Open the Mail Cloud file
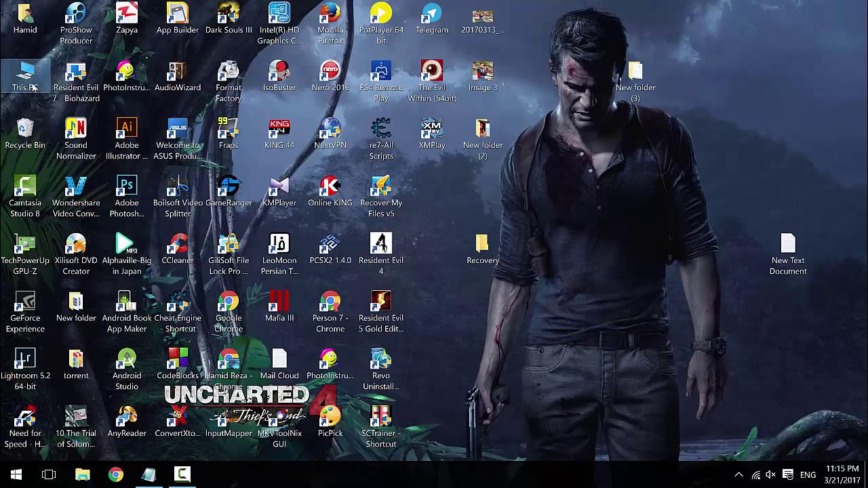Screen dimensions: 868x488 click(x=279, y=364)
